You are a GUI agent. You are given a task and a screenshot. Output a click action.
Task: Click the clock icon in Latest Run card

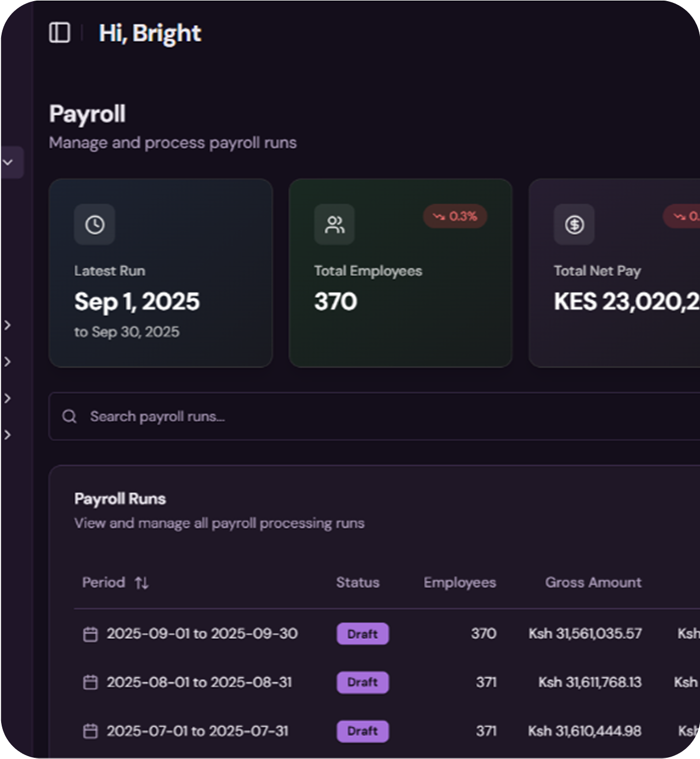(95, 225)
